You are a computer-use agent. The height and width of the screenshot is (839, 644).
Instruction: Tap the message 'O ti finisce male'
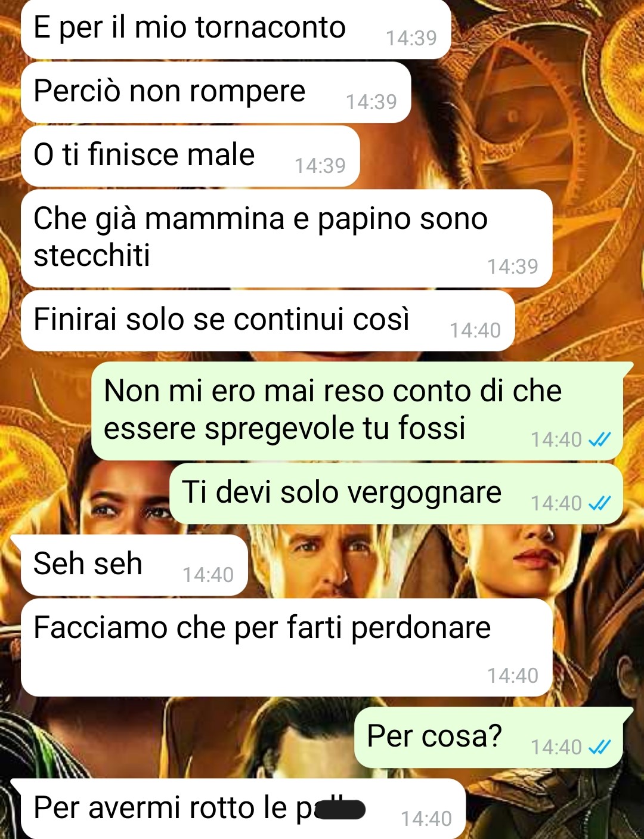(190, 156)
